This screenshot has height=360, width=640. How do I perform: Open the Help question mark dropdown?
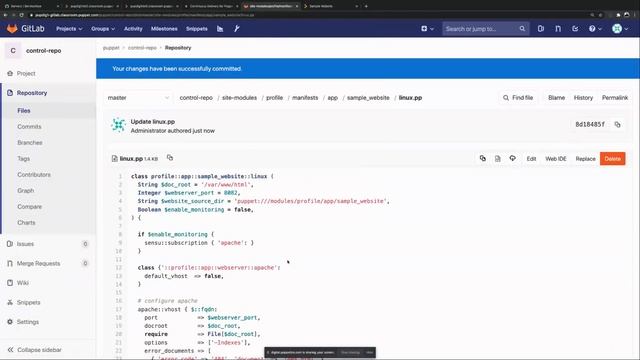click(x=595, y=29)
